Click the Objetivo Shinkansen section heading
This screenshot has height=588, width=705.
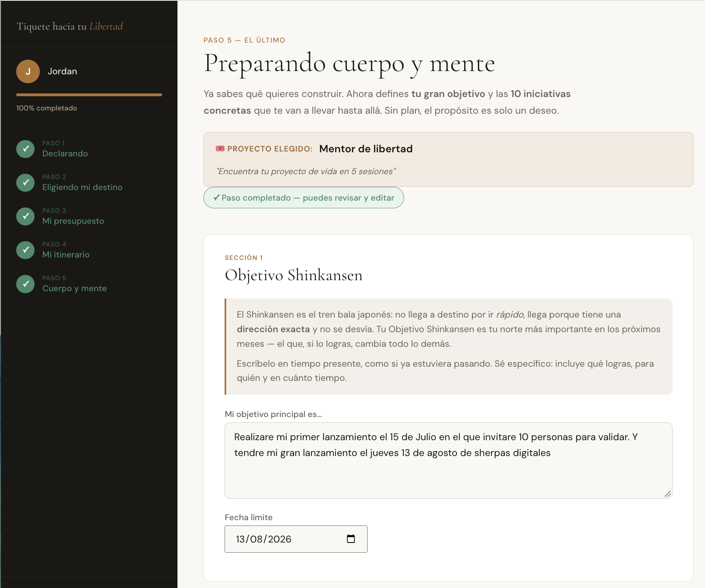(294, 275)
